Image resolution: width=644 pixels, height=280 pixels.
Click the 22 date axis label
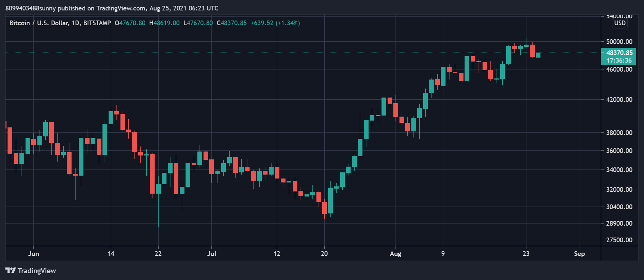(158, 254)
